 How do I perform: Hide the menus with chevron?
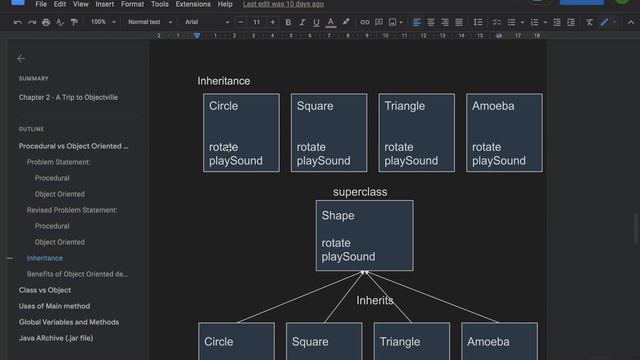coord(631,22)
